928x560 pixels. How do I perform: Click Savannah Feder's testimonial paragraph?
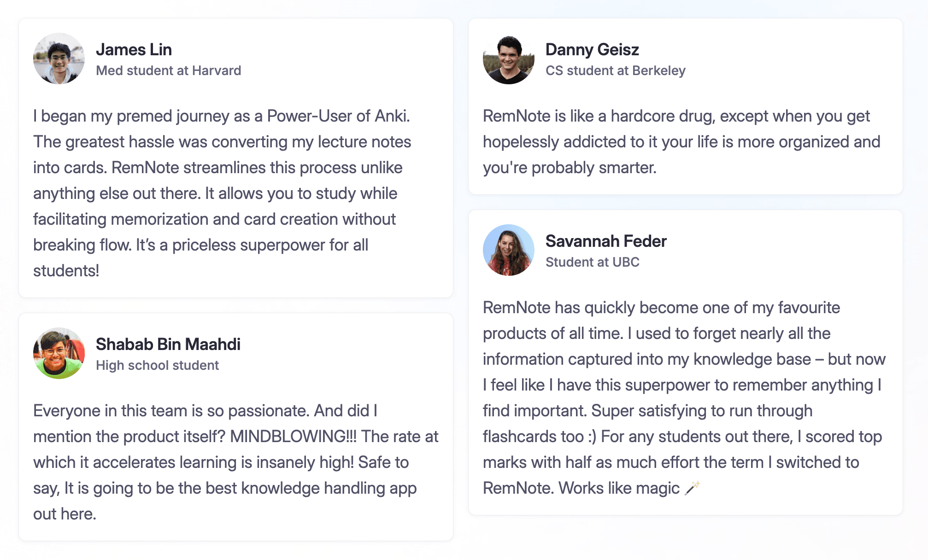(684, 398)
